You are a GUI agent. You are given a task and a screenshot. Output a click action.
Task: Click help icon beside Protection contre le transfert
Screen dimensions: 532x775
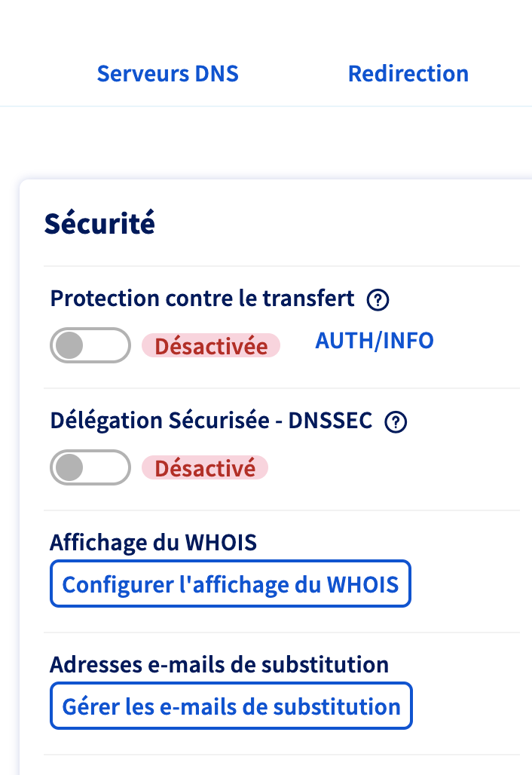378,300
